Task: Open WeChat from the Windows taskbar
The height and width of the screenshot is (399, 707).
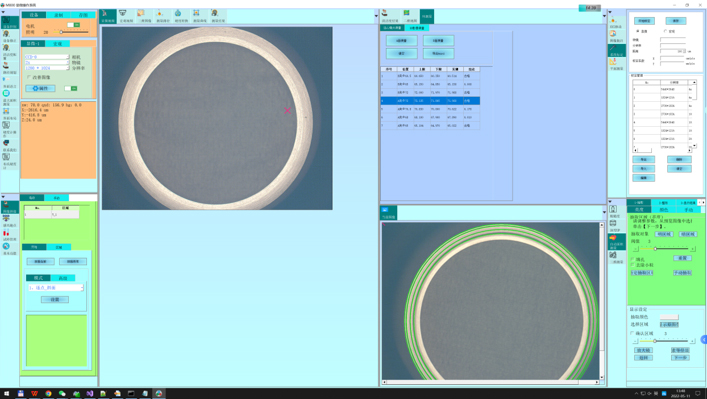Action: tap(62, 393)
